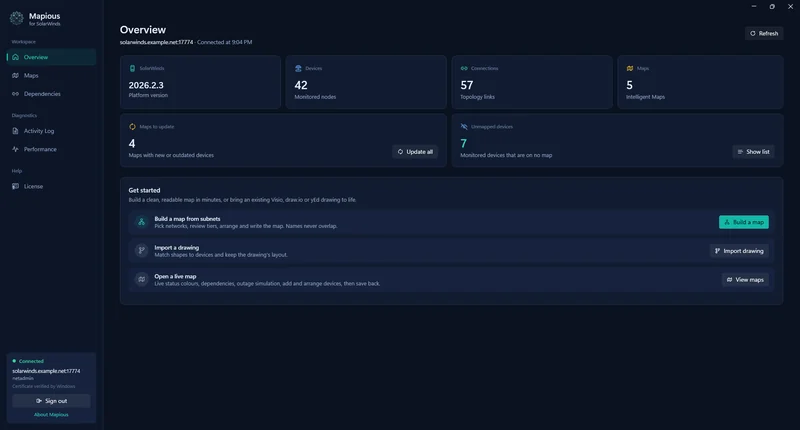Click the Connections card link icon
Screen dimensions: 800x430
click(x=464, y=68)
